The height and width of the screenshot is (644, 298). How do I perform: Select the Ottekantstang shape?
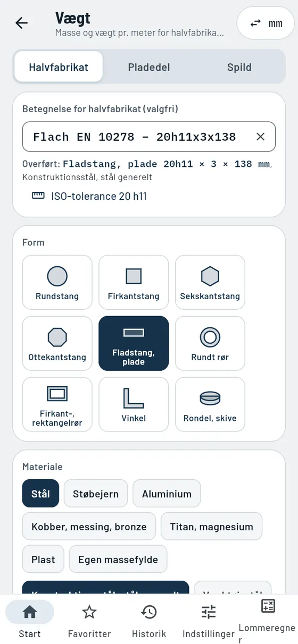57,343
